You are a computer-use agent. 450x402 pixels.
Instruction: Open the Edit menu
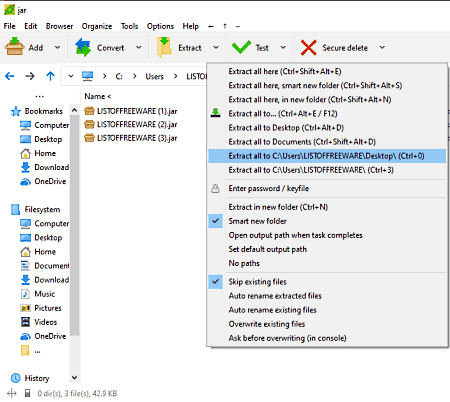(x=31, y=26)
